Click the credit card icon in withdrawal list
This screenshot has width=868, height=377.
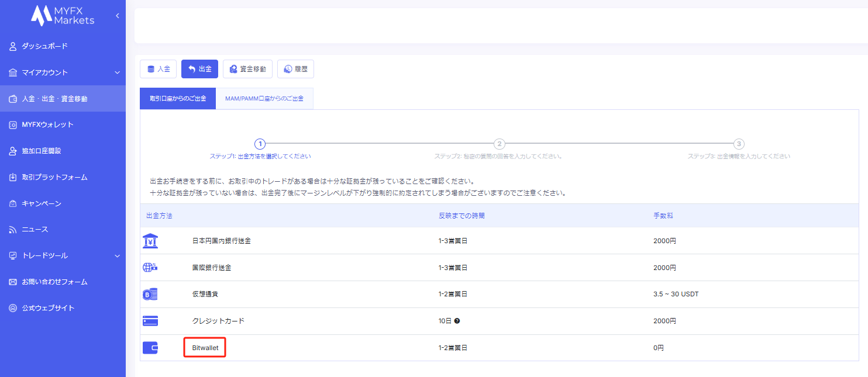click(150, 321)
